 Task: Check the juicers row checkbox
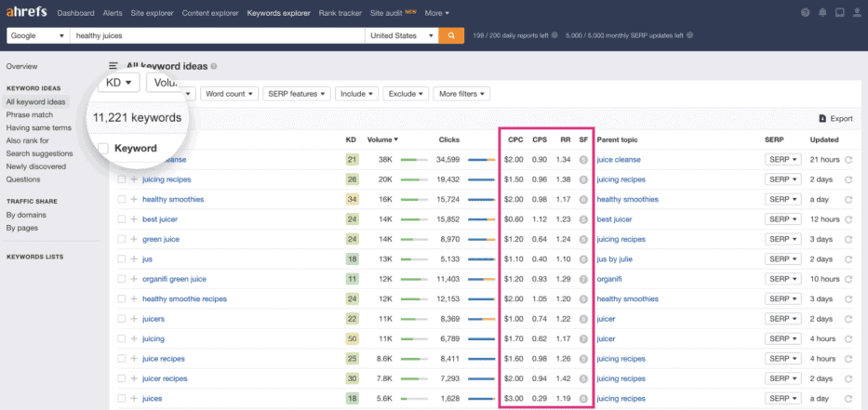pos(121,319)
